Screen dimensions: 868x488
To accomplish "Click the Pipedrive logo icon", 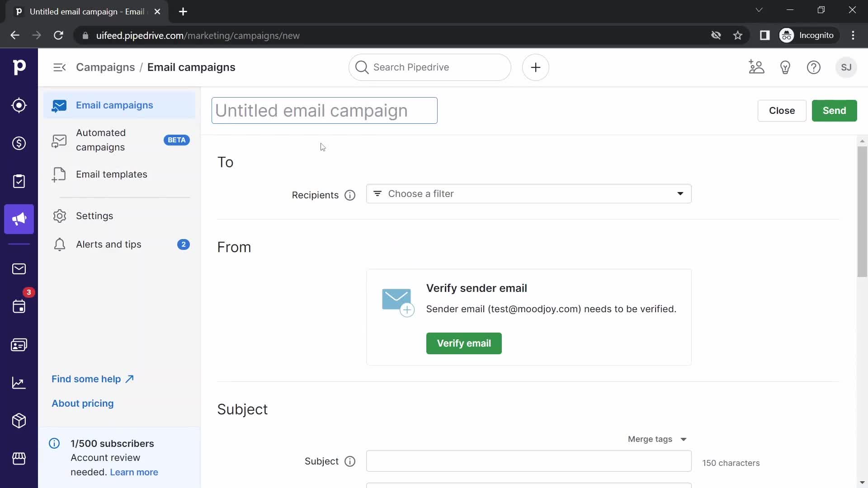I will 19,67.
